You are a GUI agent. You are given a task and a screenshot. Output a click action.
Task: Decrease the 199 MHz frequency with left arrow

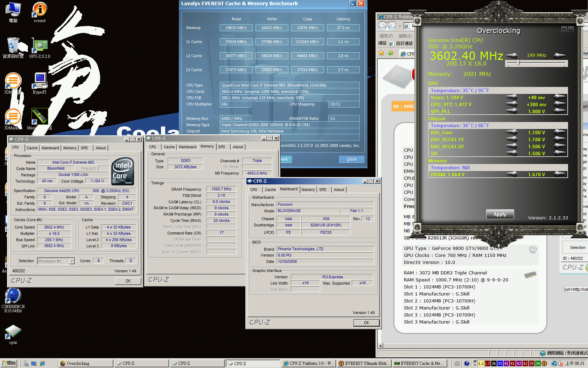click(x=512, y=55)
